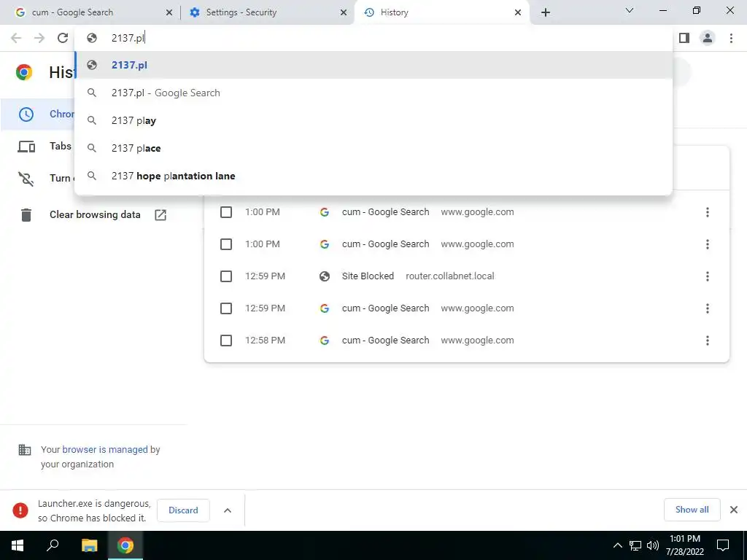Open the profile avatar menu
This screenshot has width=747, height=560.
tap(708, 38)
